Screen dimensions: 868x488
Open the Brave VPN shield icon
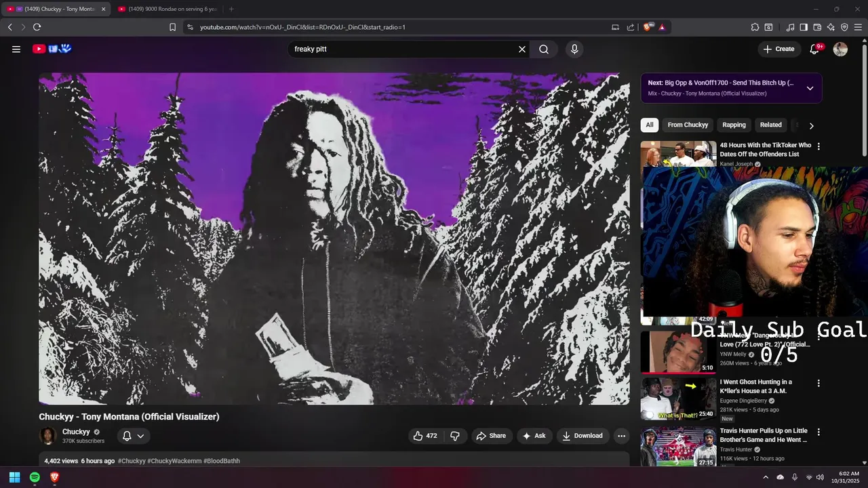pos(844,27)
